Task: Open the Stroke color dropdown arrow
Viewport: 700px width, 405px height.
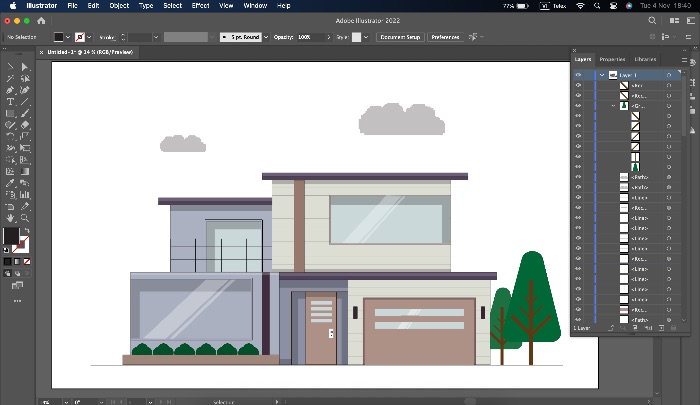Action: (89, 37)
